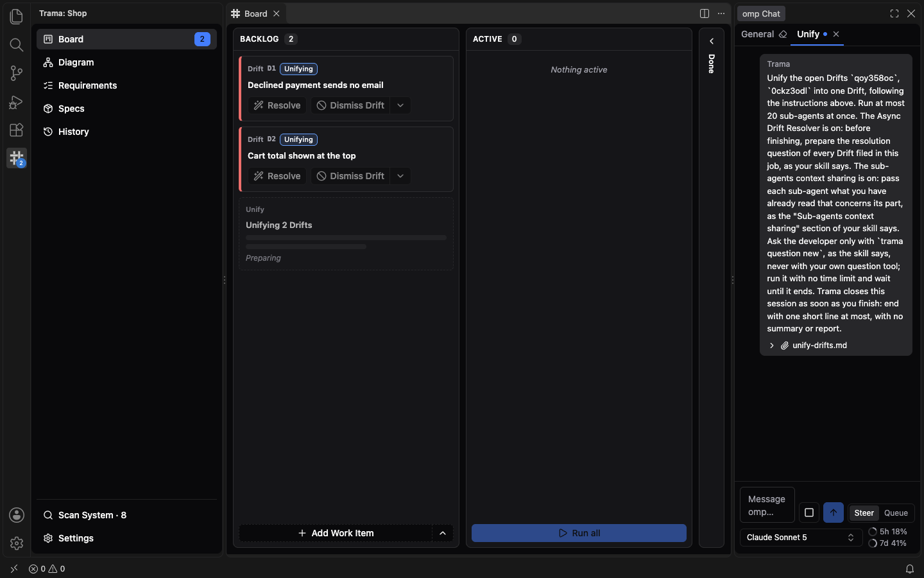
Task: Open Scan System · 8
Action: [126, 515]
